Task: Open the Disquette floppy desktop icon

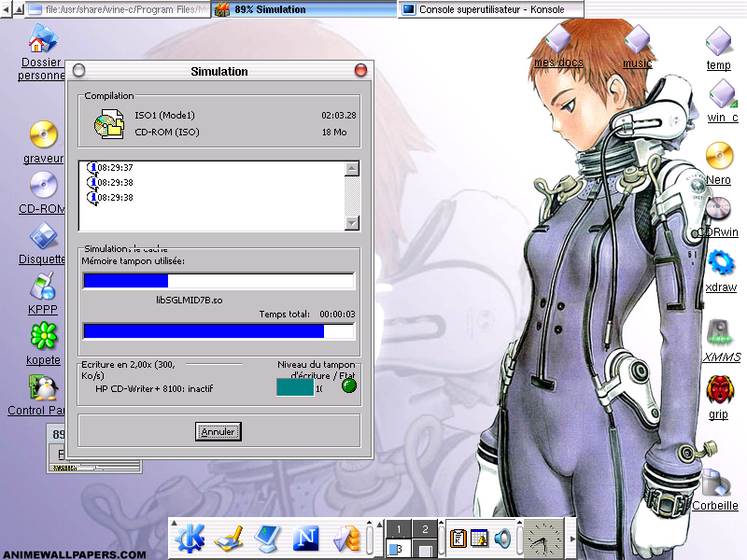Action: click(44, 236)
